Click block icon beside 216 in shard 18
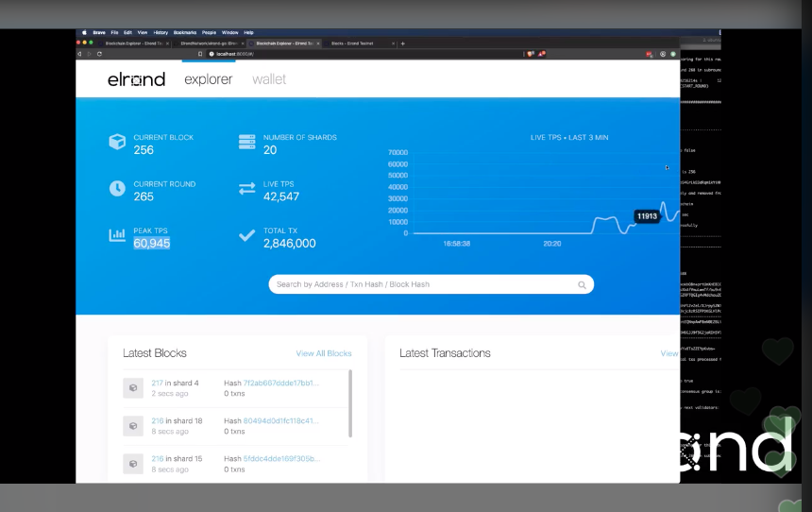The width and height of the screenshot is (812, 512). point(133,426)
